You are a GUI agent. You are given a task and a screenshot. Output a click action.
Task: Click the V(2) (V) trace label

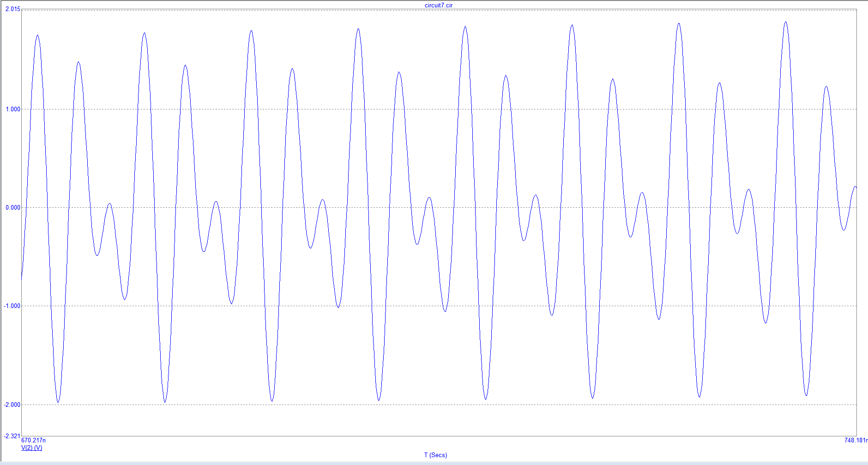[32, 447]
